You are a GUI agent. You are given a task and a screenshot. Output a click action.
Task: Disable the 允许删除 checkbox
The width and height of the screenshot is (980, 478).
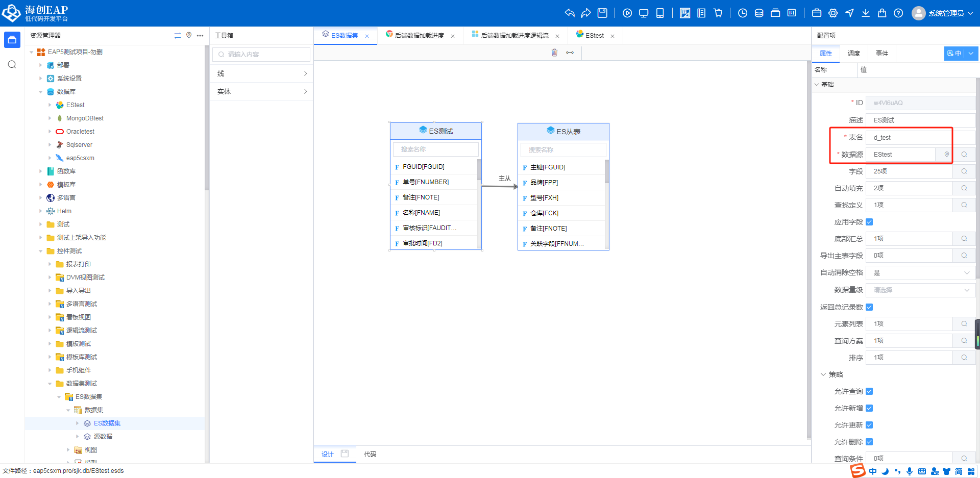(870, 442)
